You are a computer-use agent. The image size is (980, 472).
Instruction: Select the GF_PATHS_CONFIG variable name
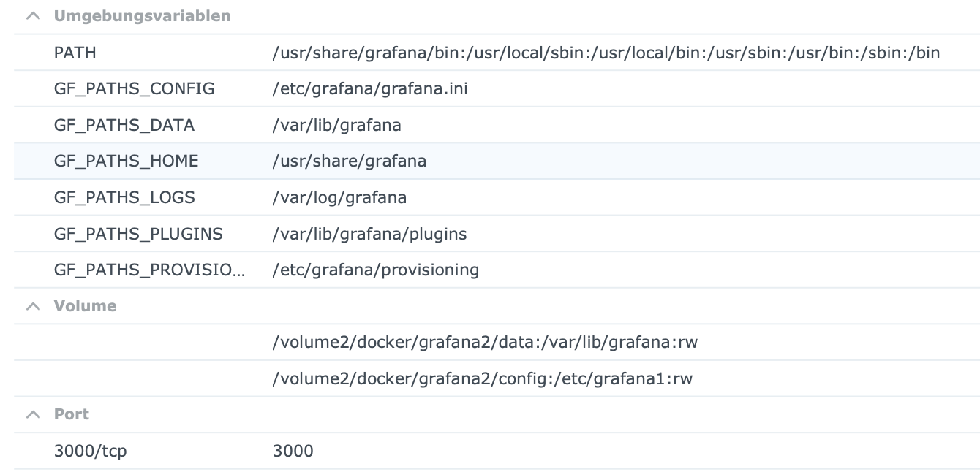point(135,89)
